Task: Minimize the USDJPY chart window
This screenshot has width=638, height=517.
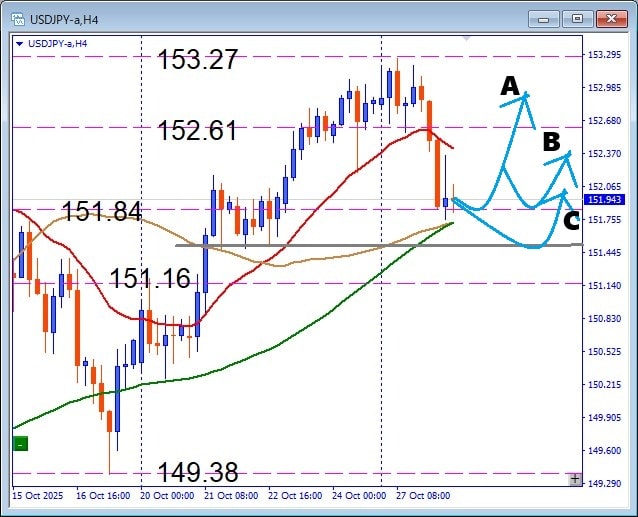Action: [x=545, y=18]
